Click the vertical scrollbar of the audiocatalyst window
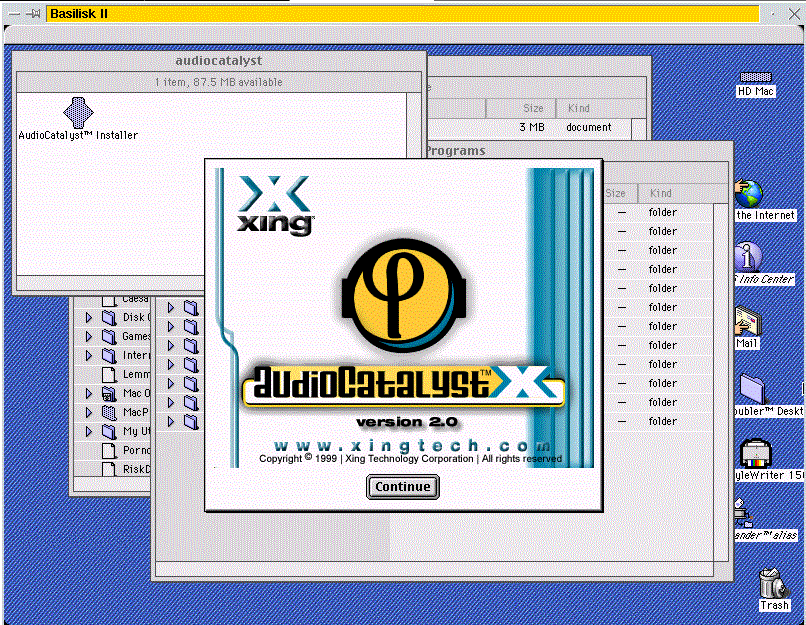 (413, 125)
